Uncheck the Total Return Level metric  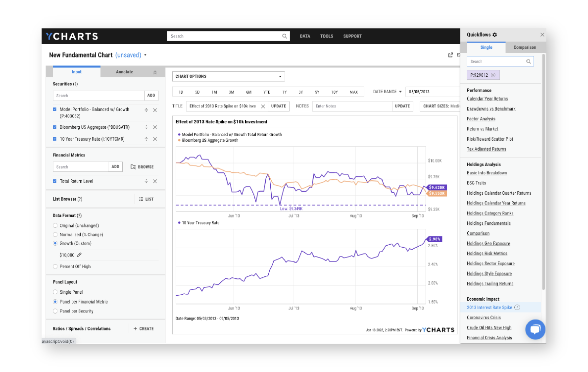pyautogui.click(x=54, y=180)
